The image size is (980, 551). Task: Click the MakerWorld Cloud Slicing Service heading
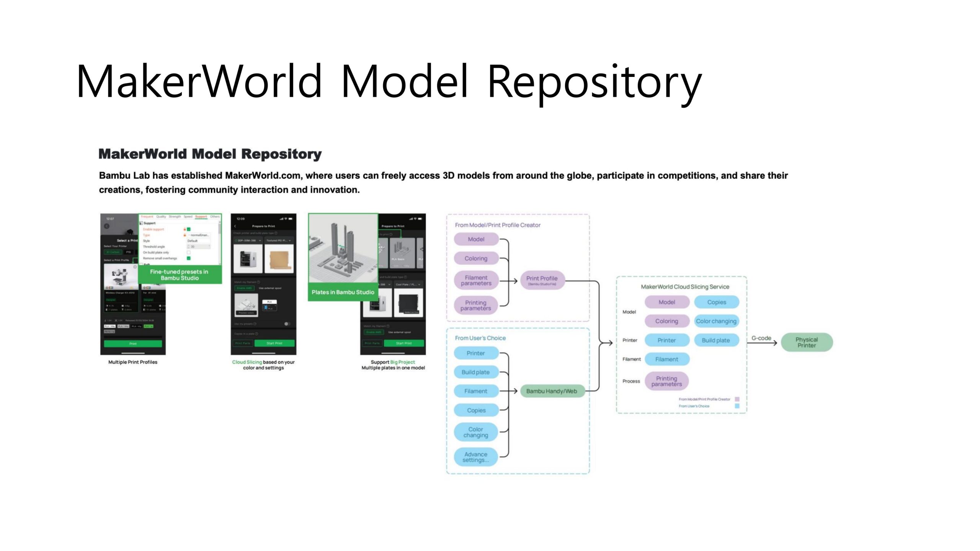(x=685, y=287)
